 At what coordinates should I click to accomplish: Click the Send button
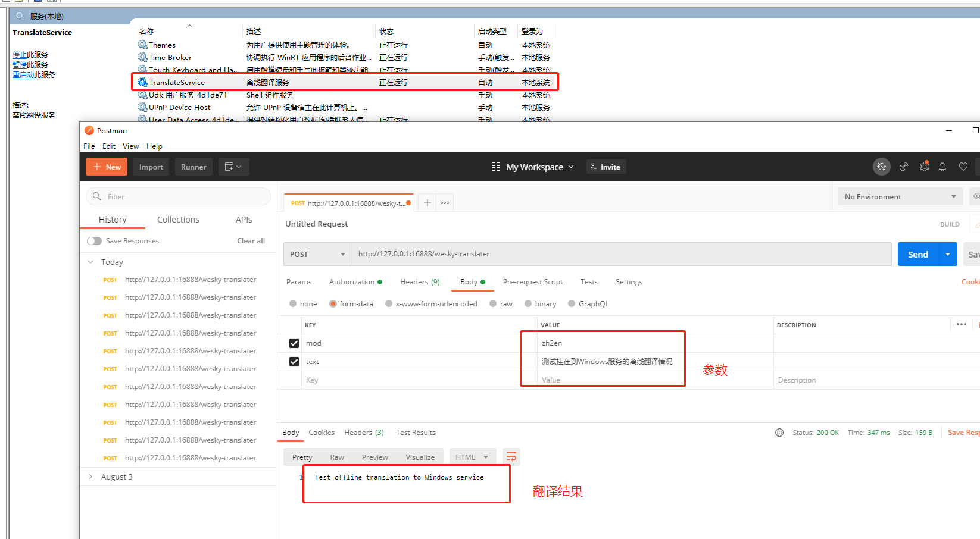pos(918,254)
